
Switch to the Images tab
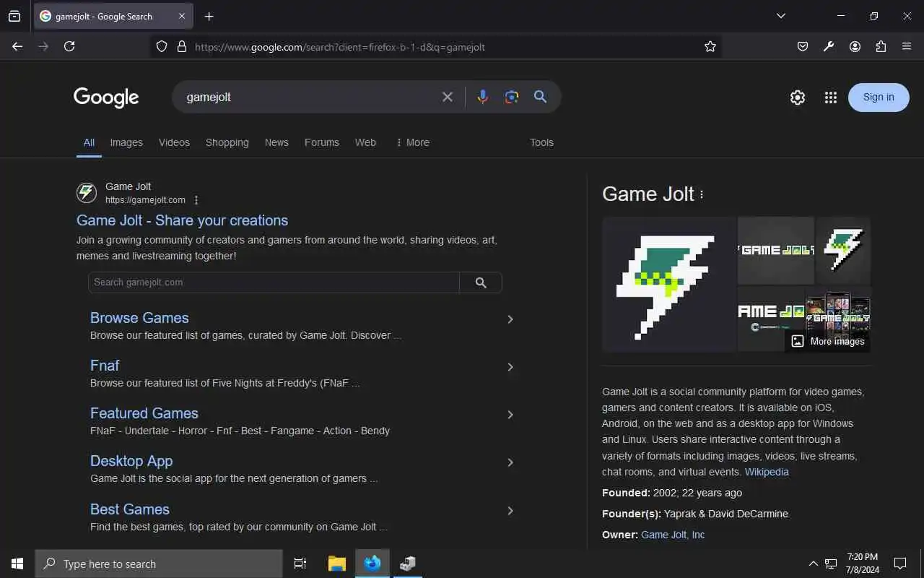tap(126, 142)
